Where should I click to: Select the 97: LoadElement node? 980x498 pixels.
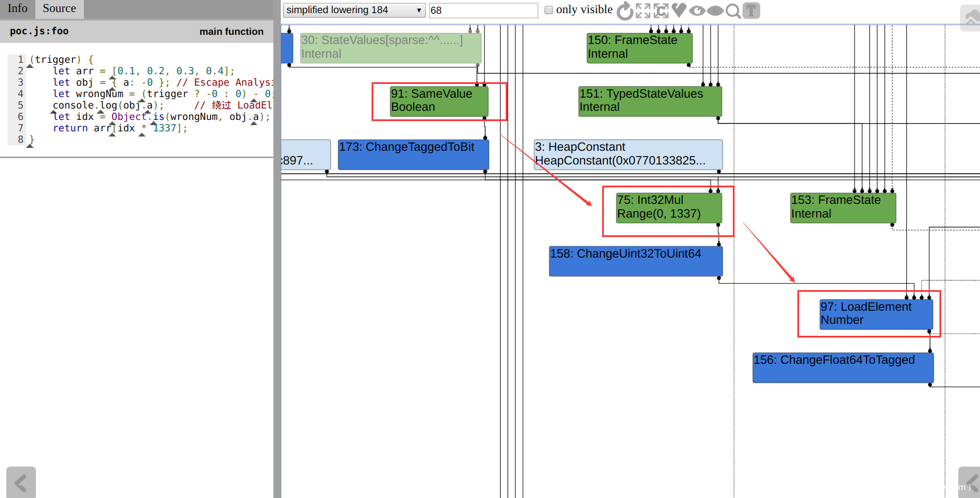point(876,314)
